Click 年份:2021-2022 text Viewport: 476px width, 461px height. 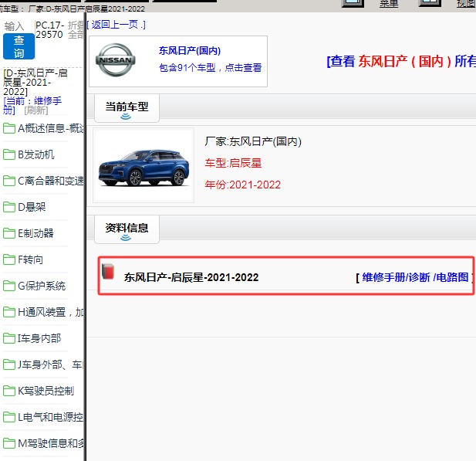pyautogui.click(x=242, y=185)
